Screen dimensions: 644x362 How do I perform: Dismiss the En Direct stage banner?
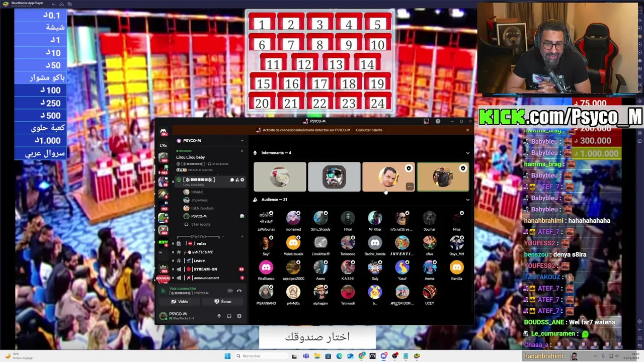242,151
